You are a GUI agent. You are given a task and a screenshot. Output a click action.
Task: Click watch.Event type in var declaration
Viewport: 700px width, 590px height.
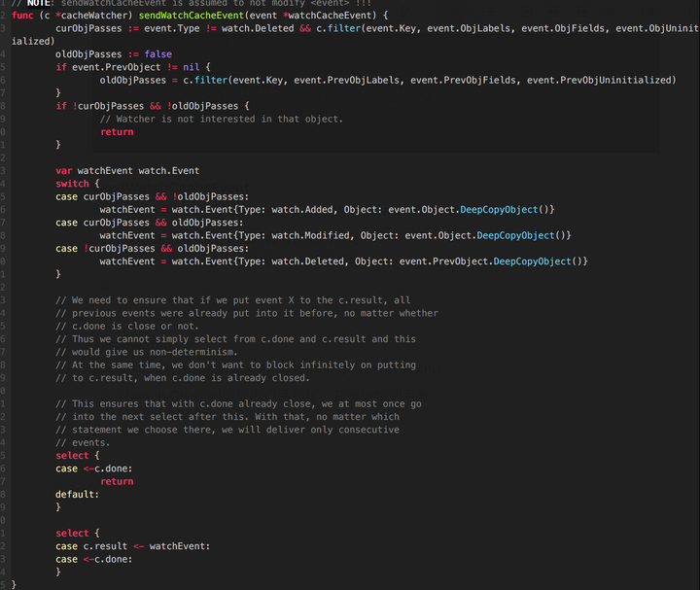[169, 171]
